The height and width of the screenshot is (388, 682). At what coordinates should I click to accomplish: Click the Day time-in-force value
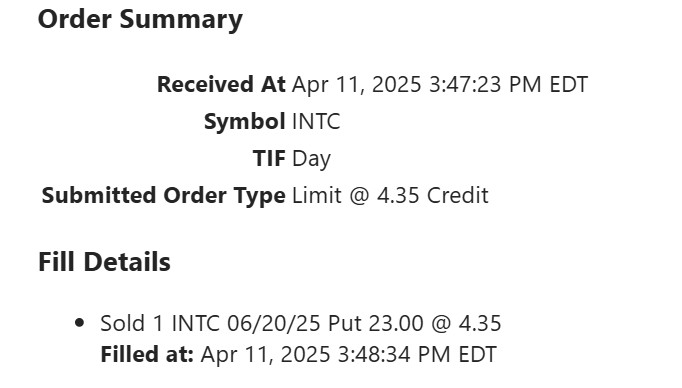(311, 159)
